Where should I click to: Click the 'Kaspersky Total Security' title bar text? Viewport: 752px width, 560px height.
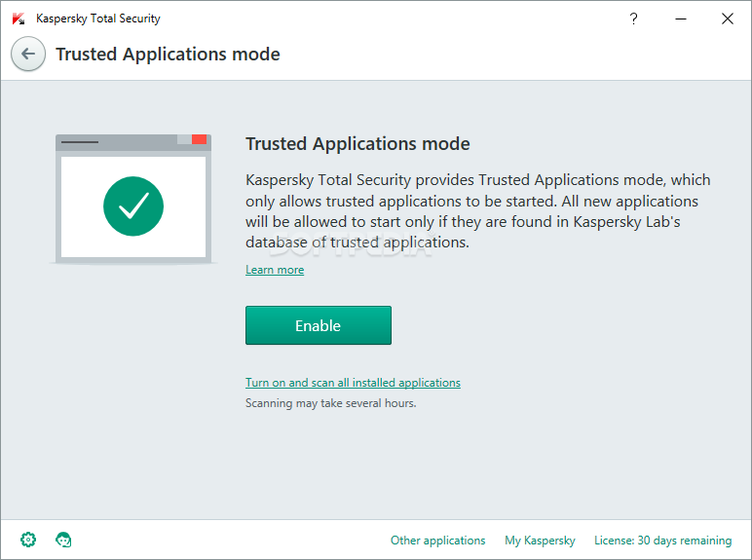[x=98, y=19]
